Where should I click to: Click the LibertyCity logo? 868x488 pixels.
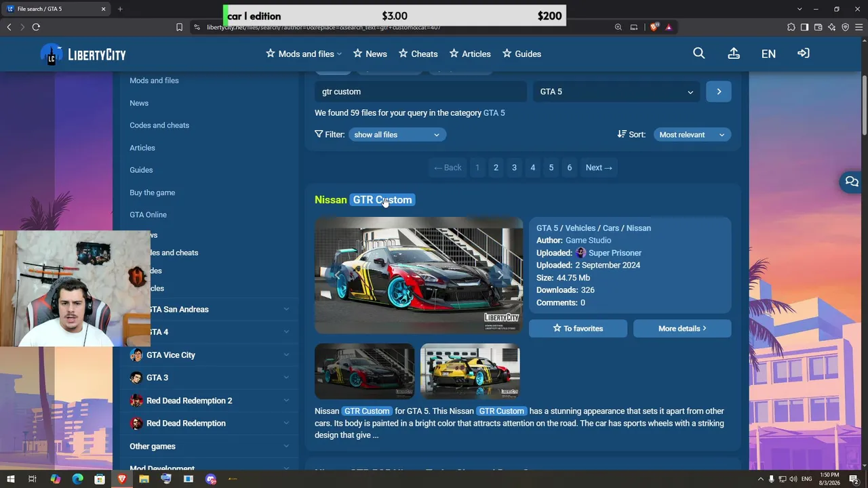pos(83,54)
